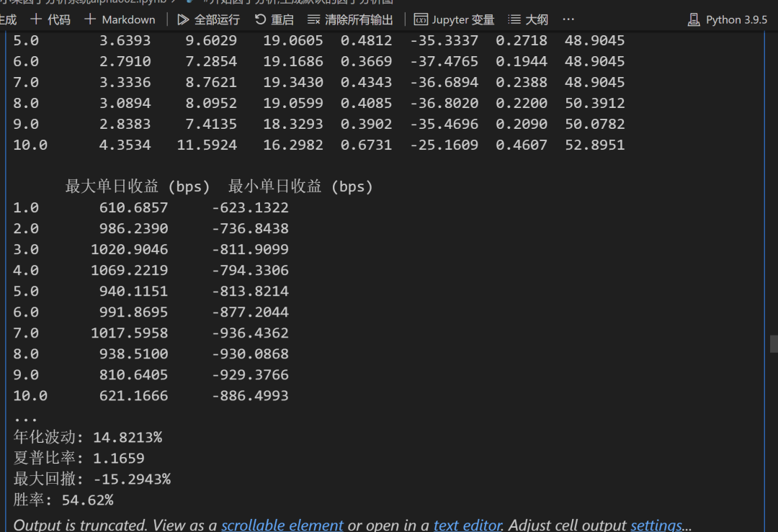Click the value 940.1151

(x=133, y=291)
